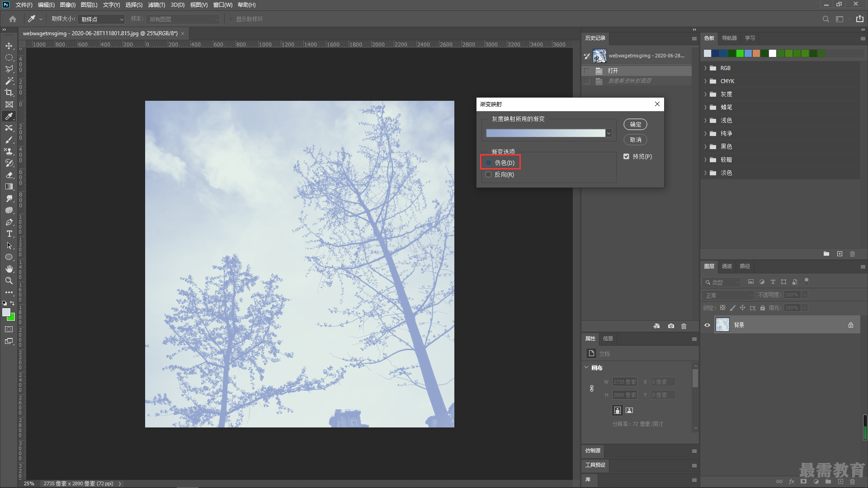Select the Crop tool
868x488 pixels.
9,93
